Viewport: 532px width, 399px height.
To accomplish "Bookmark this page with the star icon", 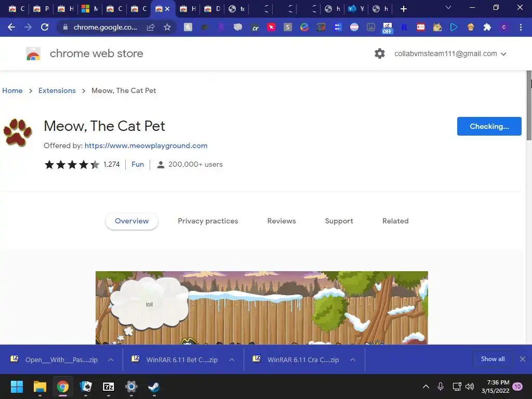I will click(167, 27).
